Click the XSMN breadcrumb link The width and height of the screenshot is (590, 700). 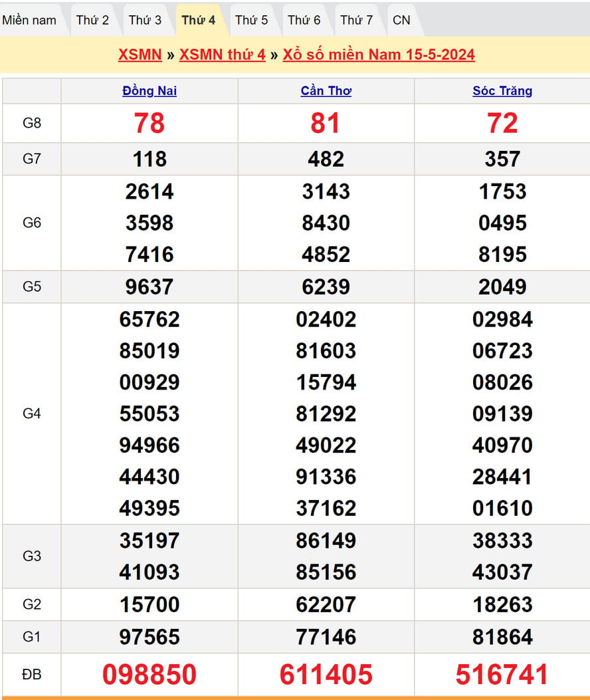pyautogui.click(x=140, y=55)
